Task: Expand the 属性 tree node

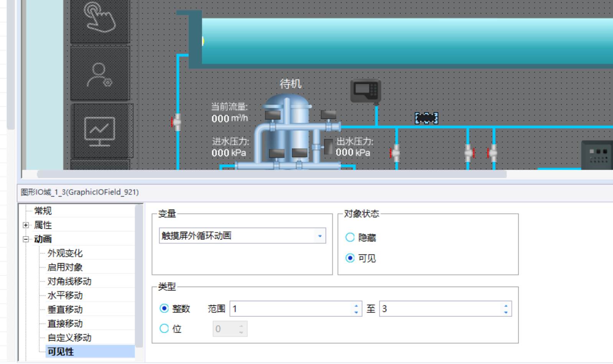Action: 26,225
